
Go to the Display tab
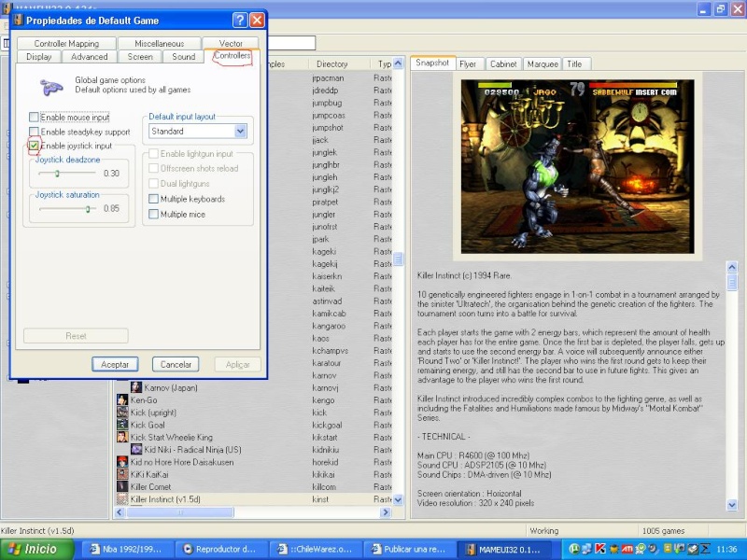tap(39, 57)
